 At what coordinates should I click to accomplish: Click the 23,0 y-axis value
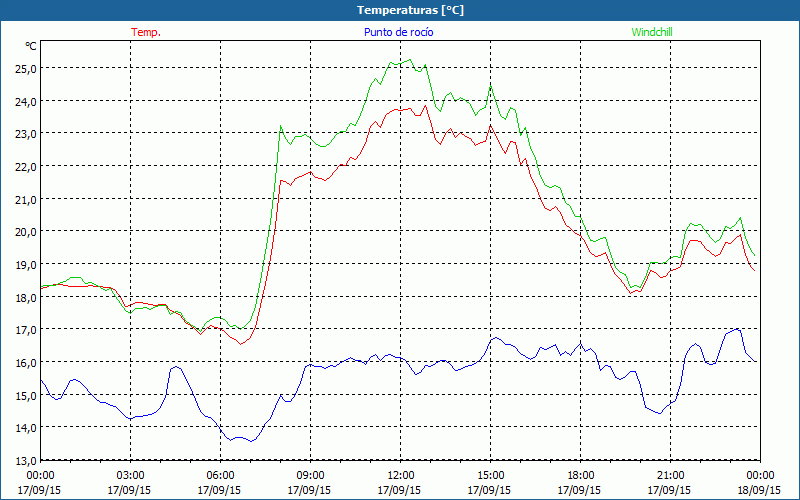(x=26, y=134)
